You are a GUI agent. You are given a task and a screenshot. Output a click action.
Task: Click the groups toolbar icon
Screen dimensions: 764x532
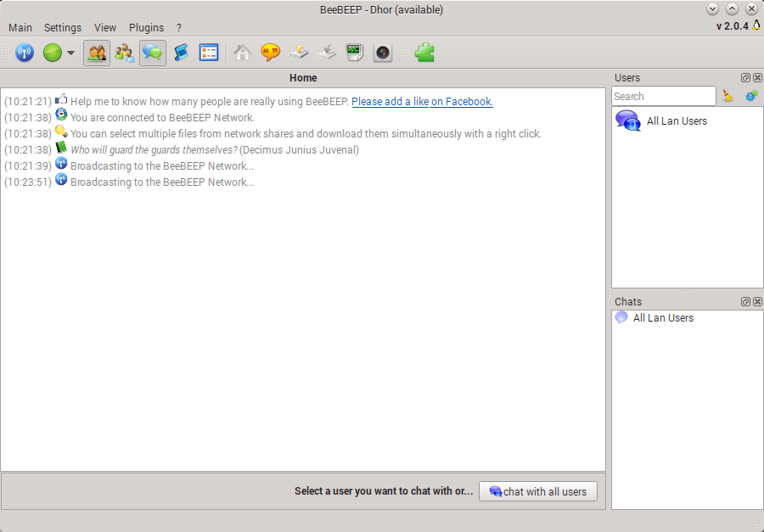coord(125,53)
